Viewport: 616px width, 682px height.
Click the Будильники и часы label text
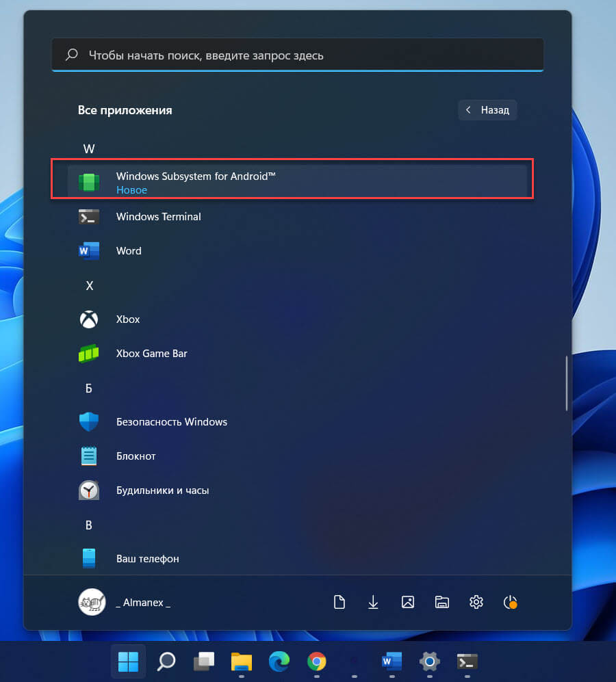coord(162,490)
